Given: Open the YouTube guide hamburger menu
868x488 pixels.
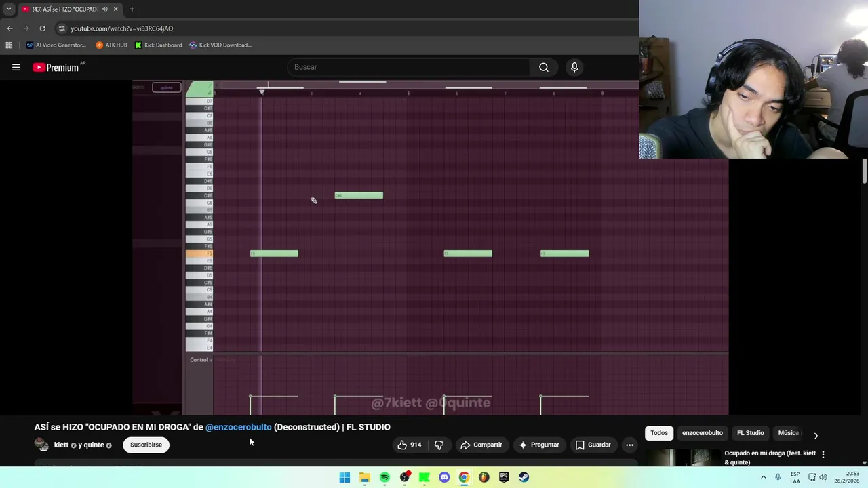Looking at the screenshot, I should [x=16, y=67].
